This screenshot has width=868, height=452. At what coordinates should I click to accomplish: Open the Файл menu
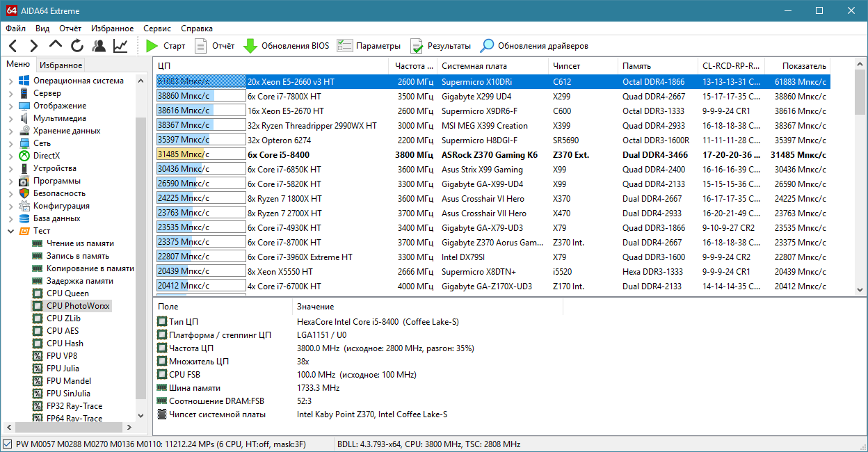[15, 29]
